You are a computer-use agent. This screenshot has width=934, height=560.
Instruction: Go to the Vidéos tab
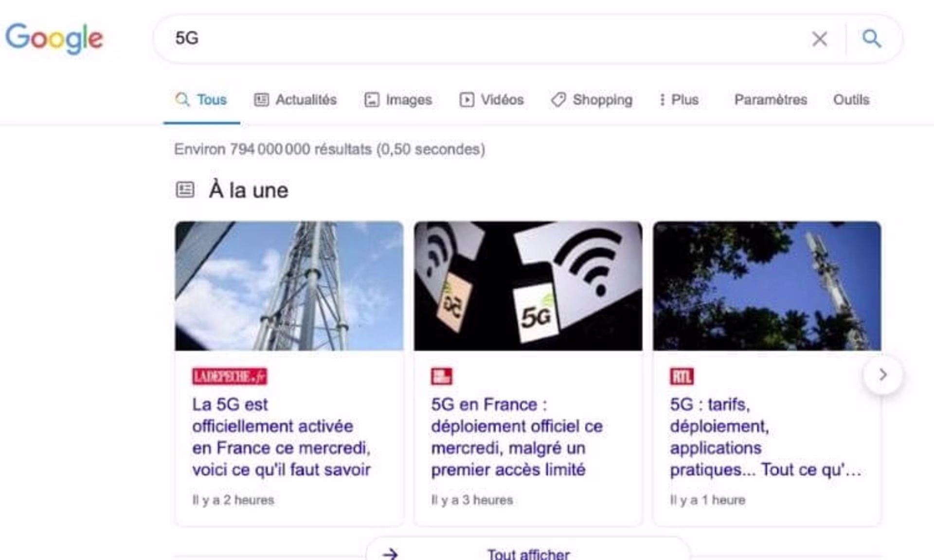pos(491,100)
